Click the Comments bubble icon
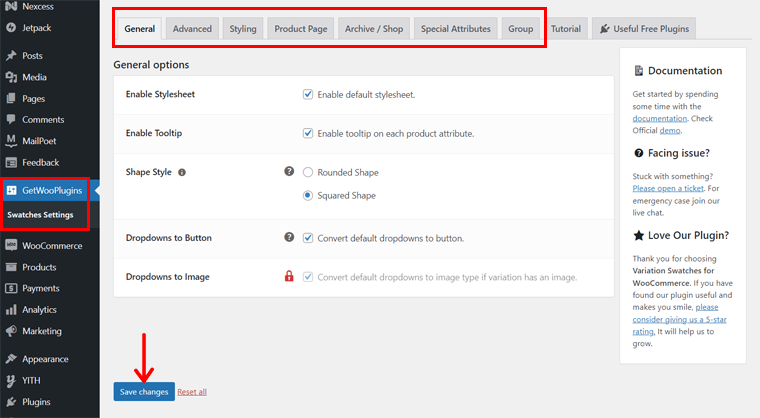Viewport: 760px width, 418px height. pyautogui.click(x=11, y=119)
